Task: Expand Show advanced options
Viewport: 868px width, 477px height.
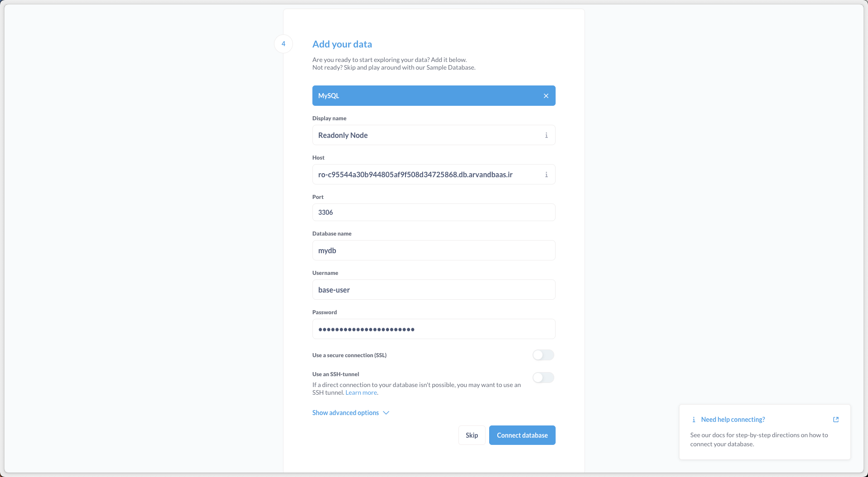Action: (345, 413)
